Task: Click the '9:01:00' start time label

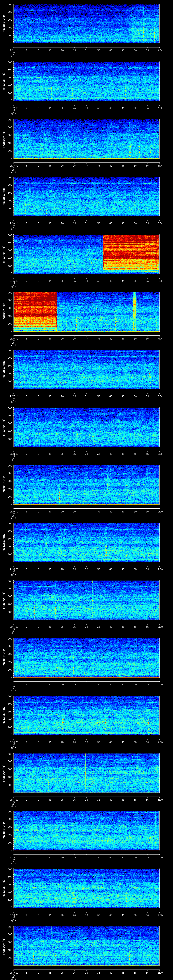Action: click(14, 50)
